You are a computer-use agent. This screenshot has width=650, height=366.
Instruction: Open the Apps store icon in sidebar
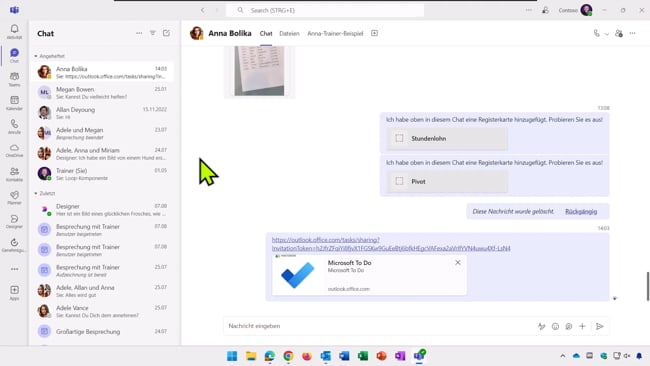tap(15, 292)
